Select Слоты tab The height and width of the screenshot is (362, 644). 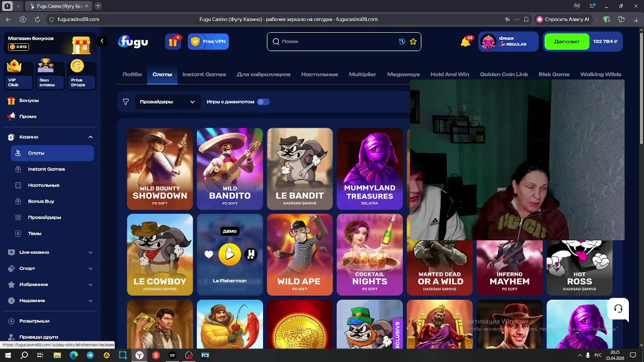(x=162, y=74)
